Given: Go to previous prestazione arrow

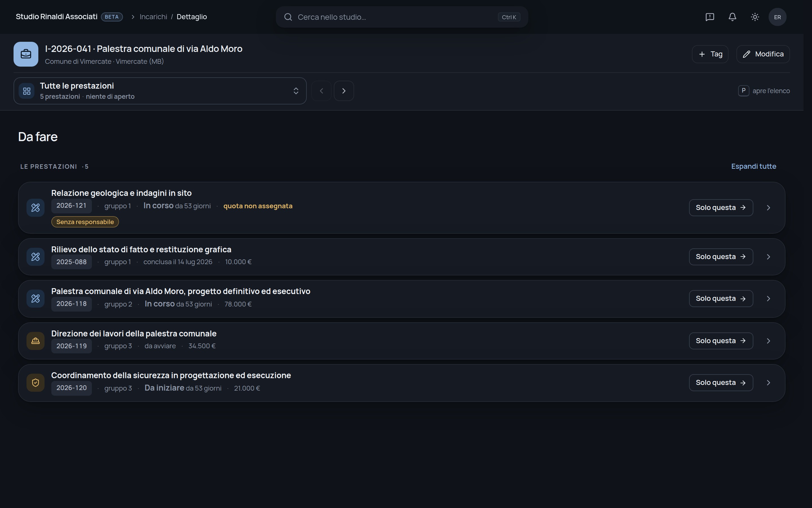Looking at the screenshot, I should pos(321,91).
